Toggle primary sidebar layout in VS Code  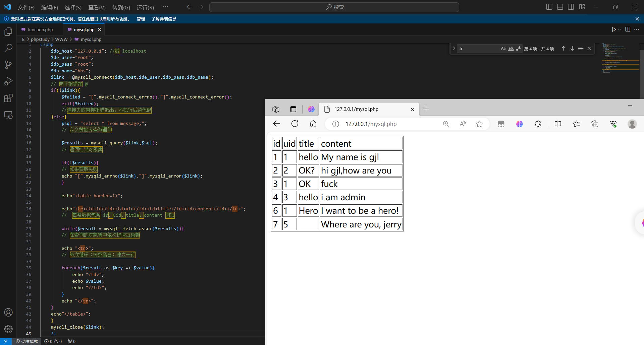[x=549, y=7]
